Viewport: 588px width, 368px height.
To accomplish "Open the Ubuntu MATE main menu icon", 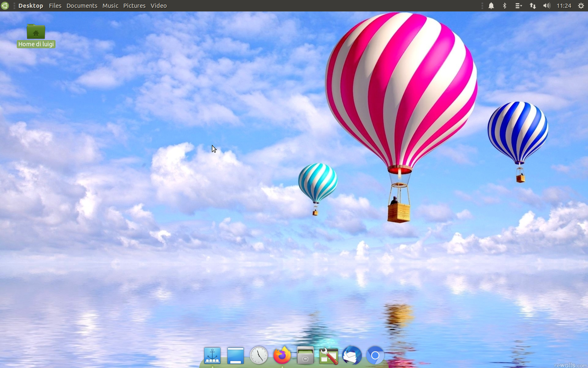I will [x=5, y=6].
